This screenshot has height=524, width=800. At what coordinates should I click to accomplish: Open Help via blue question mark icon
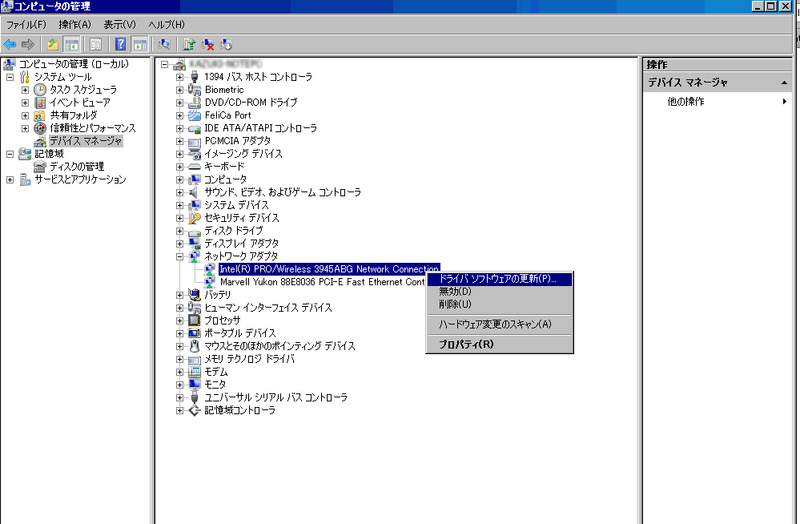point(120,44)
